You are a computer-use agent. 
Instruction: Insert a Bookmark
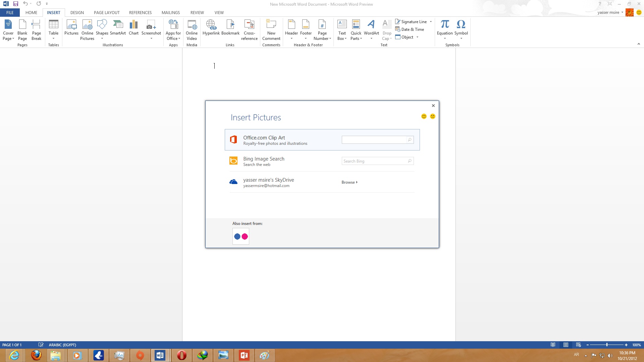(x=230, y=27)
